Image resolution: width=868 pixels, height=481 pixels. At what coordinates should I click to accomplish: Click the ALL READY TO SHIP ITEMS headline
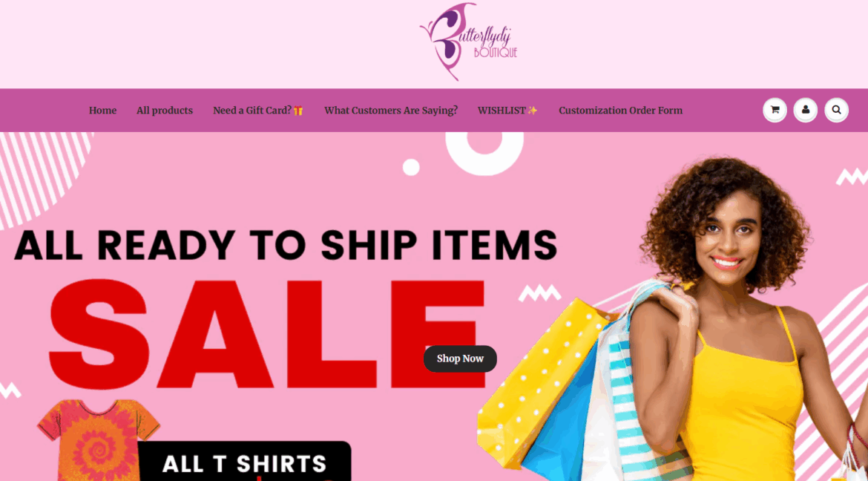tap(286, 244)
